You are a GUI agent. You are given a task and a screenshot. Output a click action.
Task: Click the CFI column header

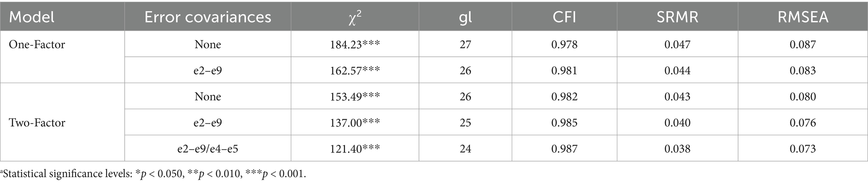pyautogui.click(x=564, y=17)
